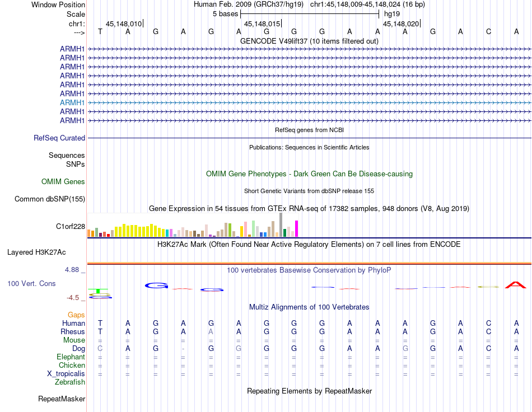The image size is (532, 412).
Task: Open Multiz Alignments of 100 Vertebrates title
Action: click(x=309, y=307)
